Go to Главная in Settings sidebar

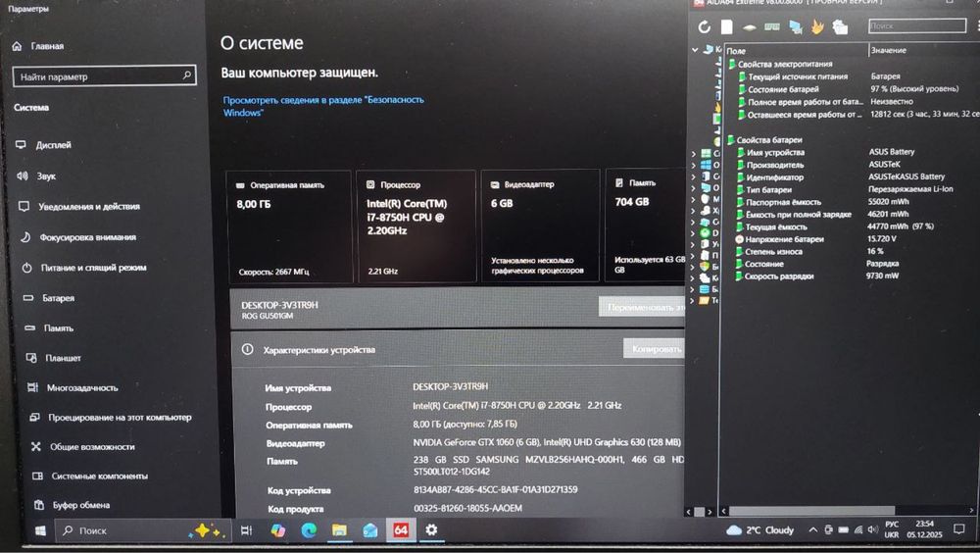point(38,46)
